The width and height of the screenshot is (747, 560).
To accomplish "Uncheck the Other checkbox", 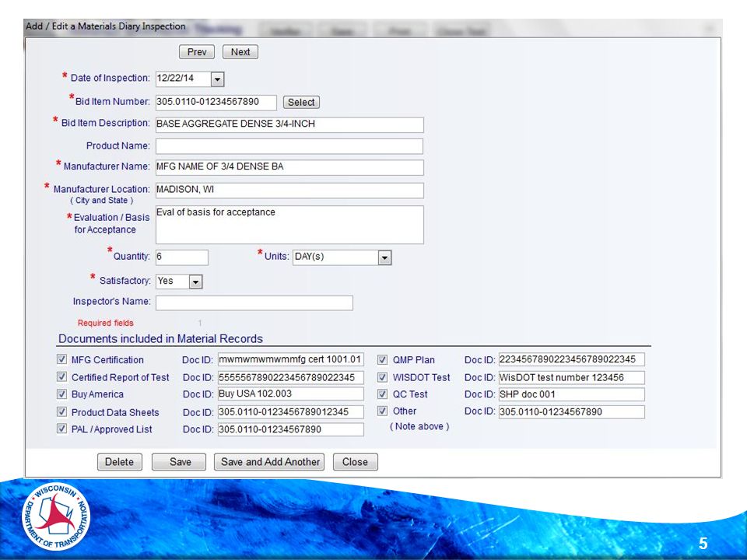I will tap(382, 411).
